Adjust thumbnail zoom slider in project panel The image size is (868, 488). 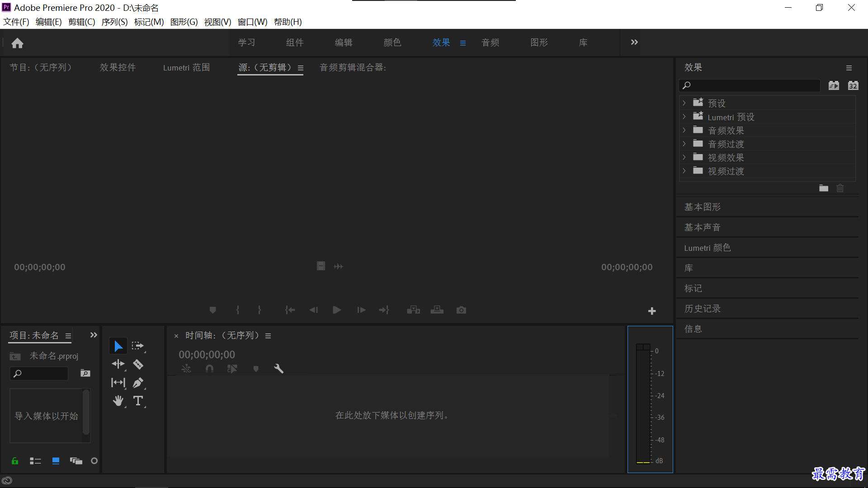94,461
